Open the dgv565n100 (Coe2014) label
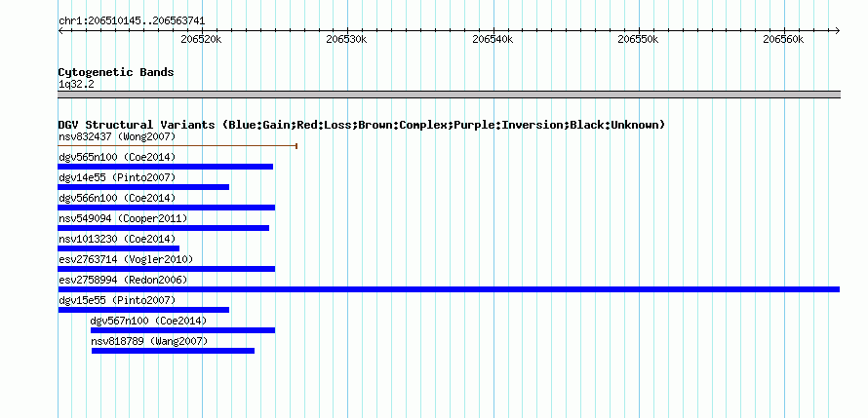Screen dimensions: 868x418 click(x=117, y=157)
